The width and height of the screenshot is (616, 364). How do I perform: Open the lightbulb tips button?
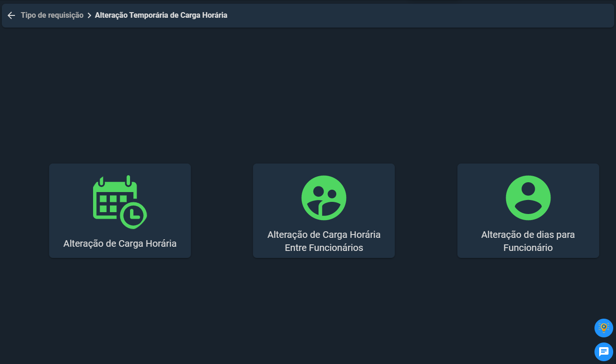[603, 328]
